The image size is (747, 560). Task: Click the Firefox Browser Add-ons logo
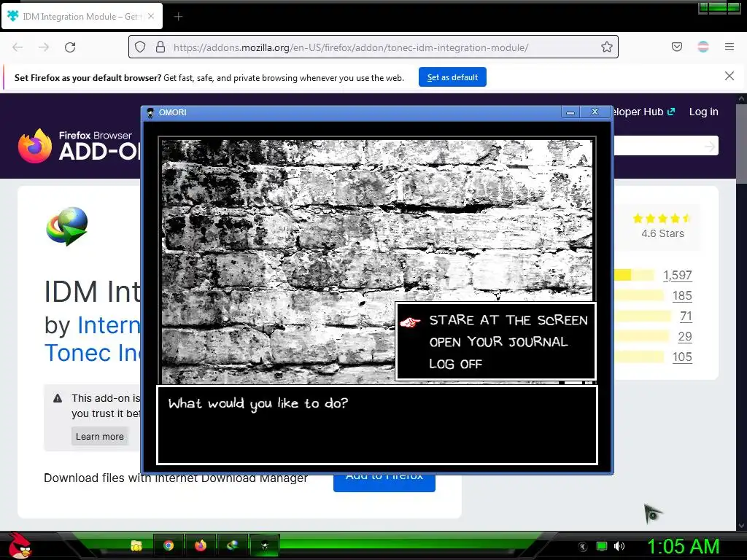[79, 146]
